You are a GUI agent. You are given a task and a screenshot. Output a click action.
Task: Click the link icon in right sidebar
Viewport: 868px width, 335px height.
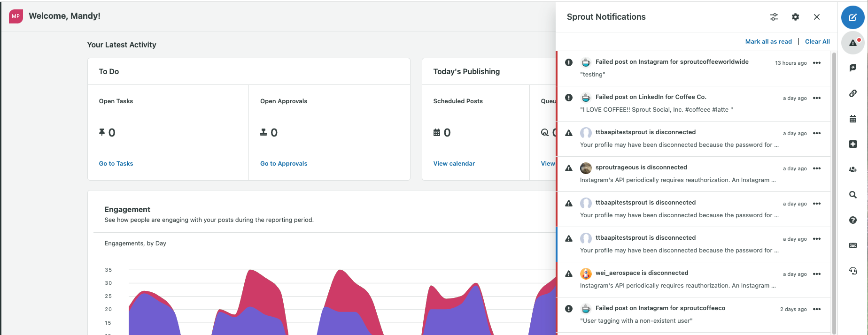(853, 93)
